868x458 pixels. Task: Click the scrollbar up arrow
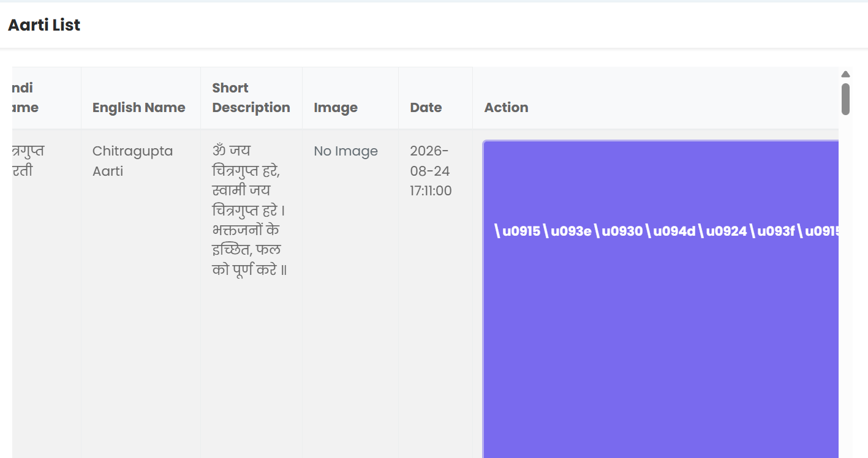(x=845, y=74)
